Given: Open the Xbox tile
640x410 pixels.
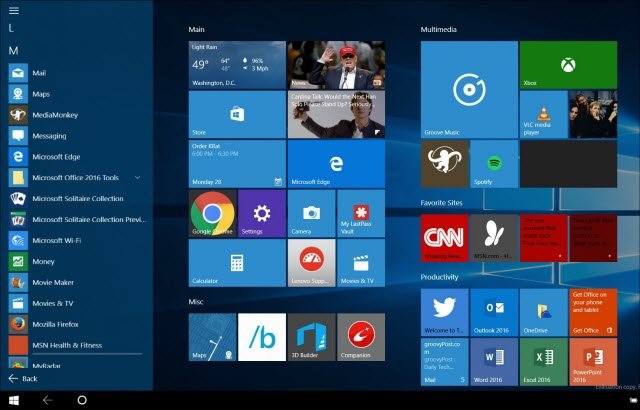Looking at the screenshot, I should 543,64.
